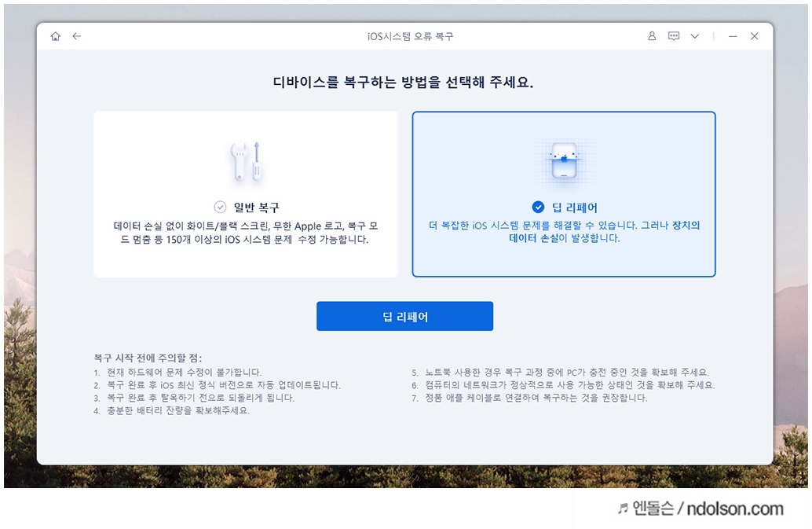Click the blue 딥 리페어 button

click(404, 316)
